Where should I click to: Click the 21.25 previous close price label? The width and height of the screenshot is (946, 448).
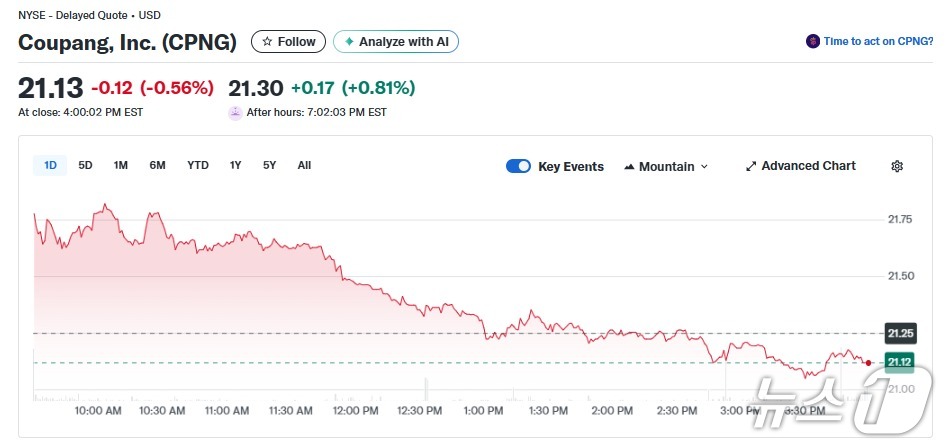tap(900, 333)
